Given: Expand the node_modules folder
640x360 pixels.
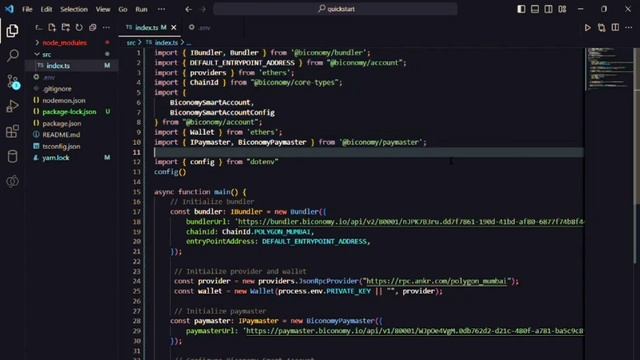Looking at the screenshot, I should pos(64,42).
